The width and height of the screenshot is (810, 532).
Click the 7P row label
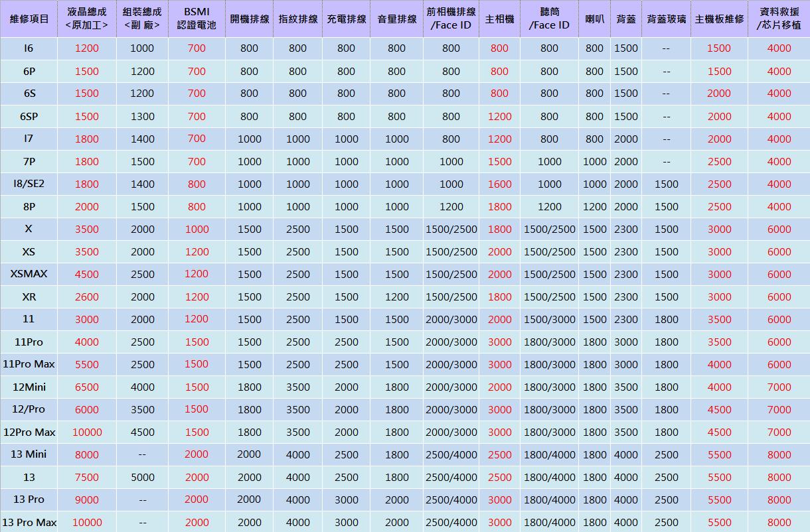tap(29, 161)
